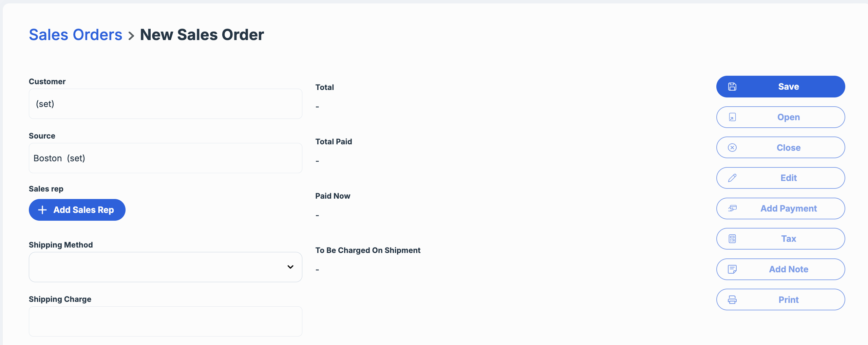Click the Shipping Method chevron arrow
This screenshot has width=868, height=345.
coord(290,267)
